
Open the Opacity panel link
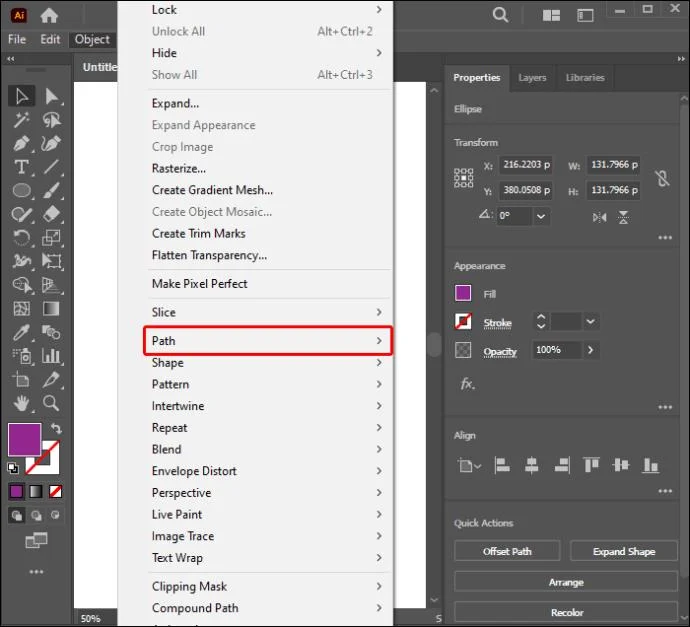pos(500,352)
